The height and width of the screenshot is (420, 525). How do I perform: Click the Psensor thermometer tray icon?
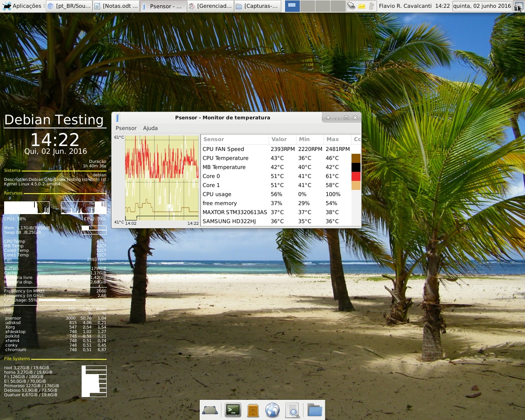(372, 6)
